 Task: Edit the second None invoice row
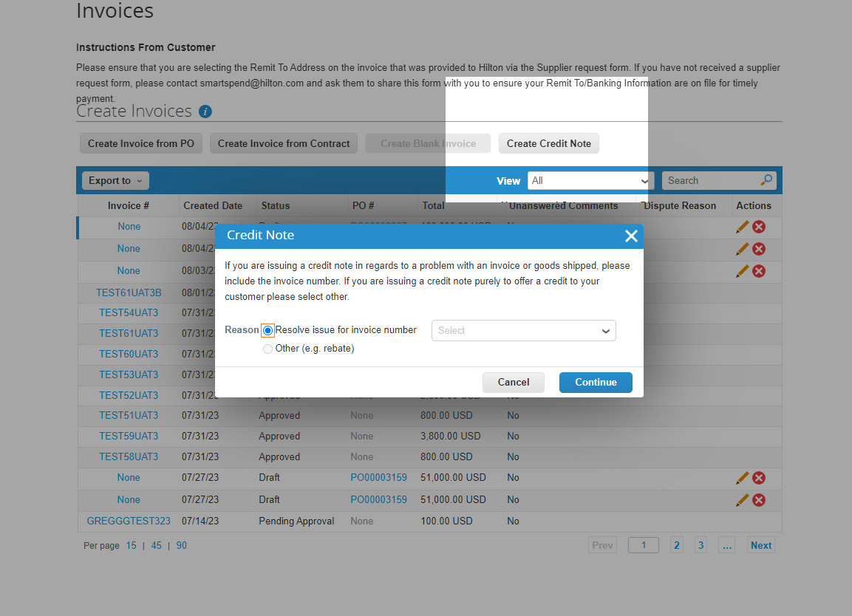tap(742, 249)
